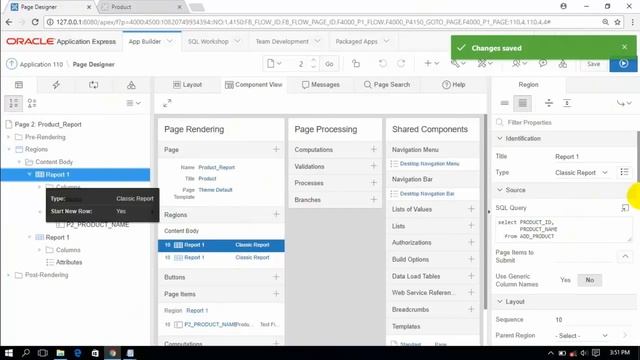Switch to the Page Search tab
640x360 pixels.
tap(387, 84)
